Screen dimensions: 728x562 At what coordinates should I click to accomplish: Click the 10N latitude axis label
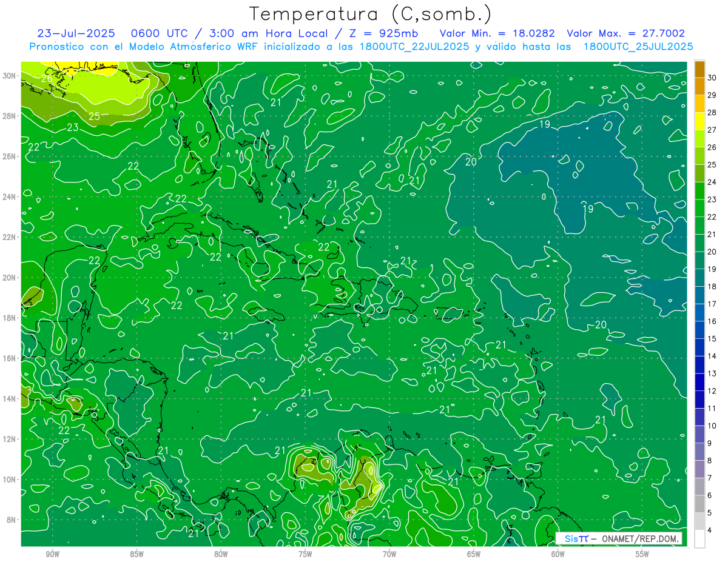(10, 480)
